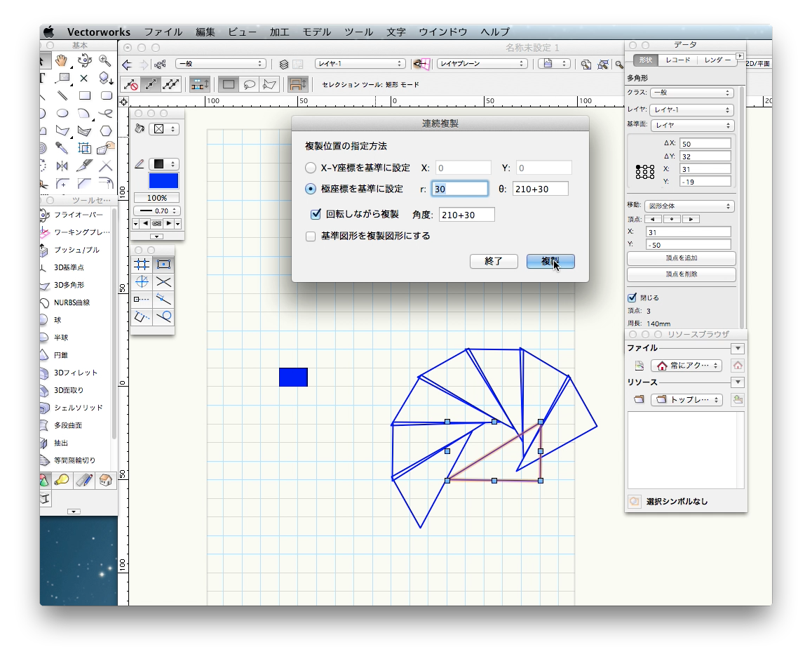Click the back arrow in view bar

[x=127, y=65]
